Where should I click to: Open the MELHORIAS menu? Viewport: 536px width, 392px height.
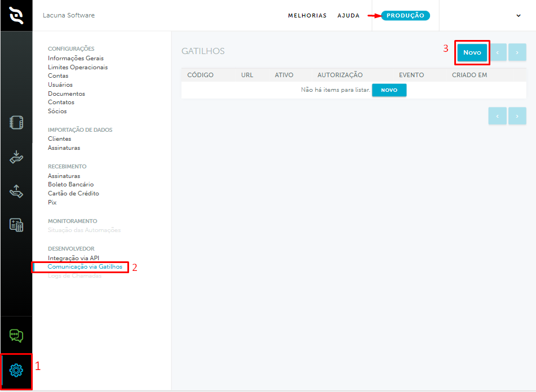(307, 16)
